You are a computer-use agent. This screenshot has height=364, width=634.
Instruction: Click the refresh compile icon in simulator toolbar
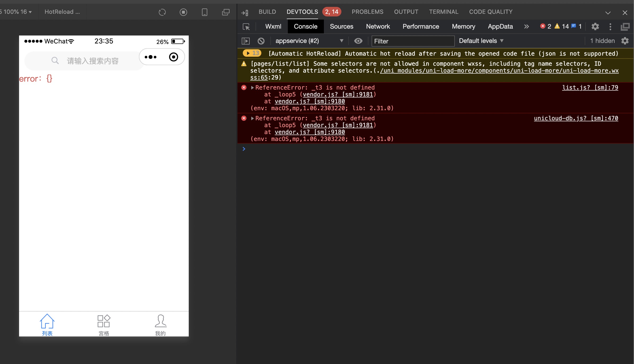[x=162, y=12]
